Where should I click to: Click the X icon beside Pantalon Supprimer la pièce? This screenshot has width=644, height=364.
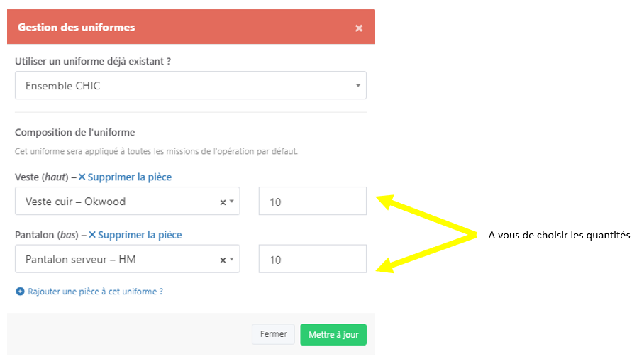click(92, 235)
